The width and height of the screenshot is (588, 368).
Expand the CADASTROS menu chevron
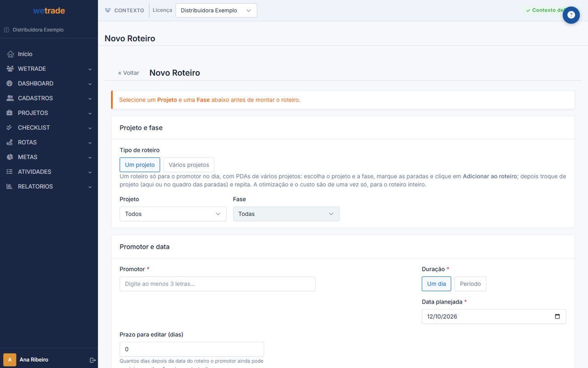point(90,98)
